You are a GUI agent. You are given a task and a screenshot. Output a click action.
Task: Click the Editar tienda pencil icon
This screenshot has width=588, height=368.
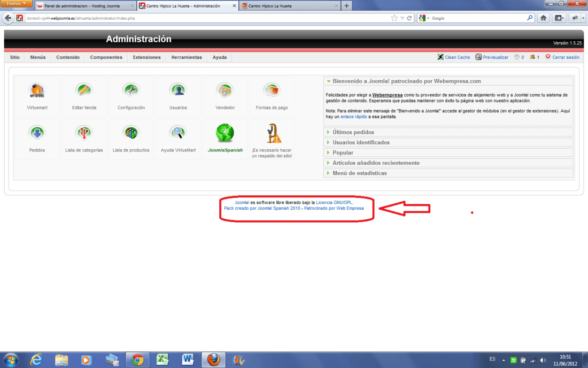(84, 90)
